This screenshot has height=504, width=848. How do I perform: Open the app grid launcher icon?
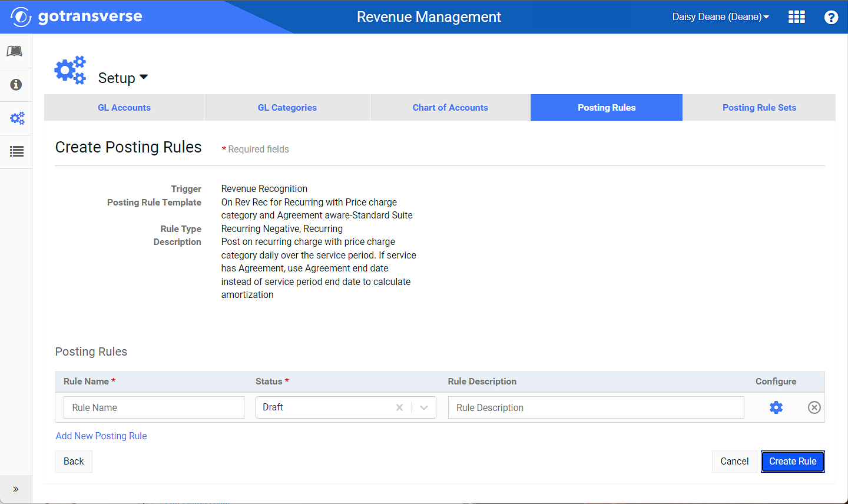796,17
